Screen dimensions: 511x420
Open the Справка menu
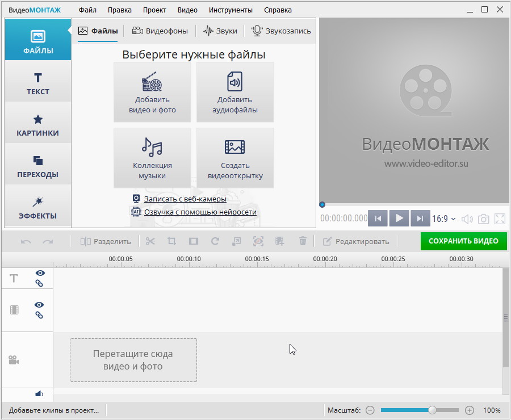(278, 10)
